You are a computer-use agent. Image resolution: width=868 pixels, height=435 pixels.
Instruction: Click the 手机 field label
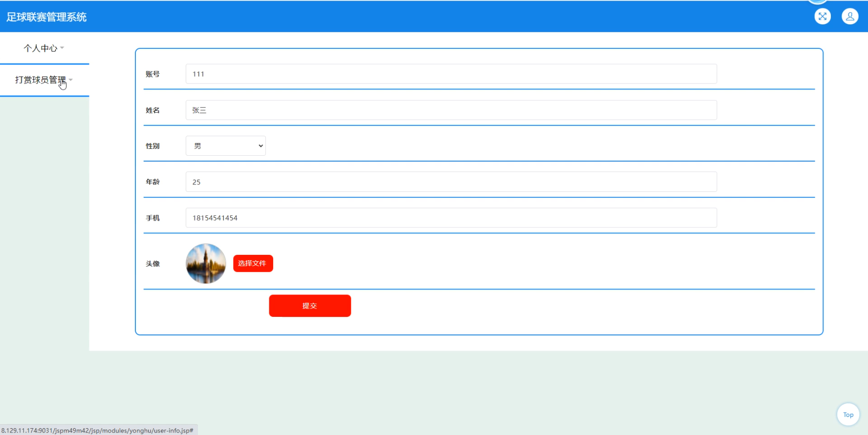(x=152, y=218)
